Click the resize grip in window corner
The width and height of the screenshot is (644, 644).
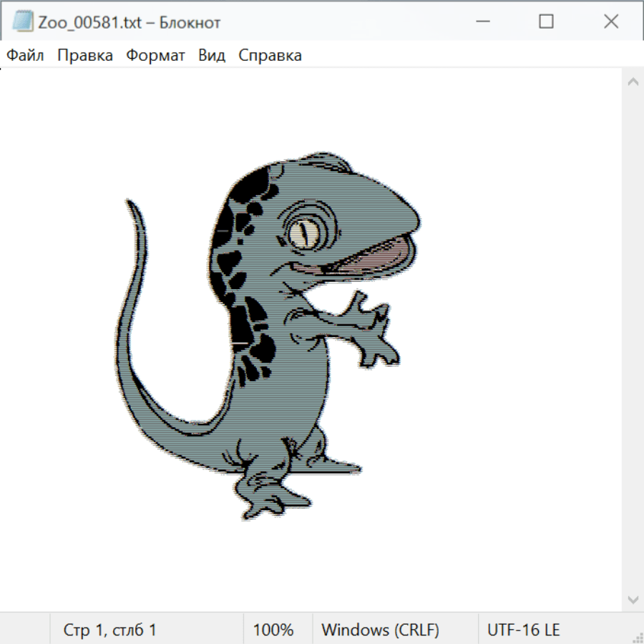637,637
